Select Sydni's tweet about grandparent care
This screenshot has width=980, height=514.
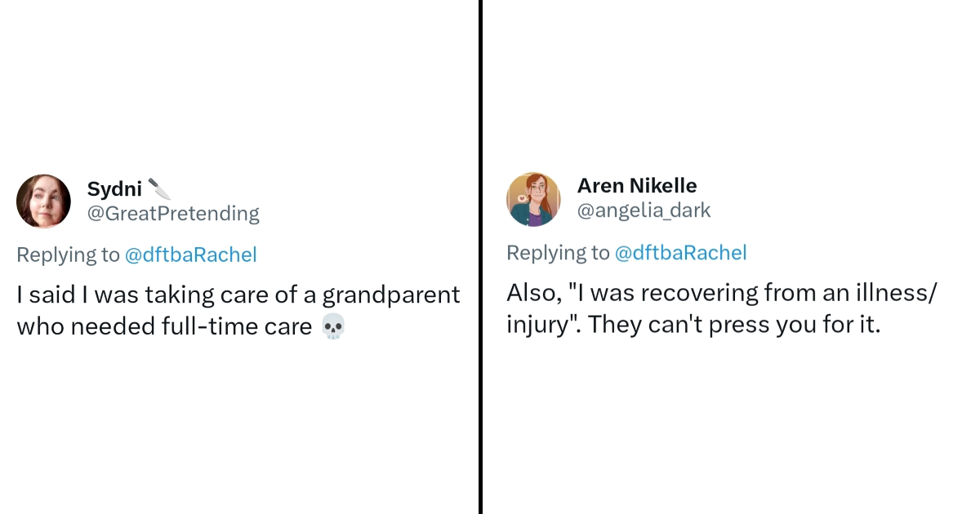tap(237, 310)
